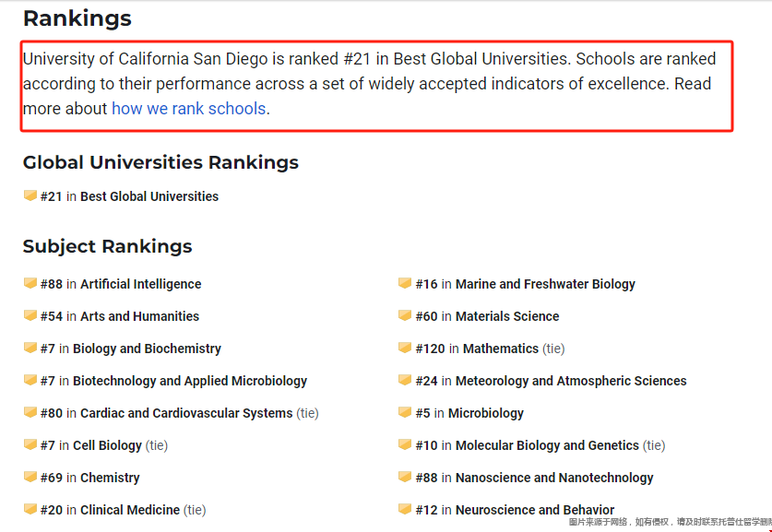Click the badge icon beside Artificial Intelligence

tap(30, 283)
